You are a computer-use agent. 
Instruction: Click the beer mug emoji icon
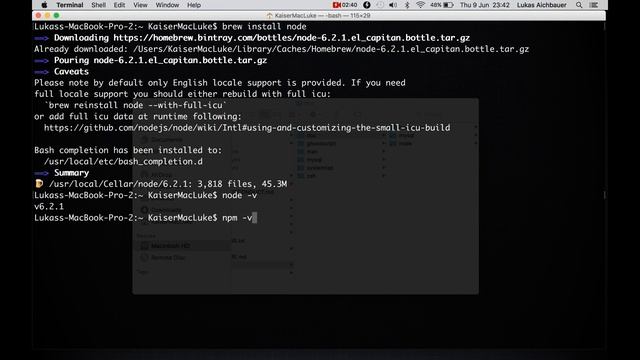[x=39, y=184]
